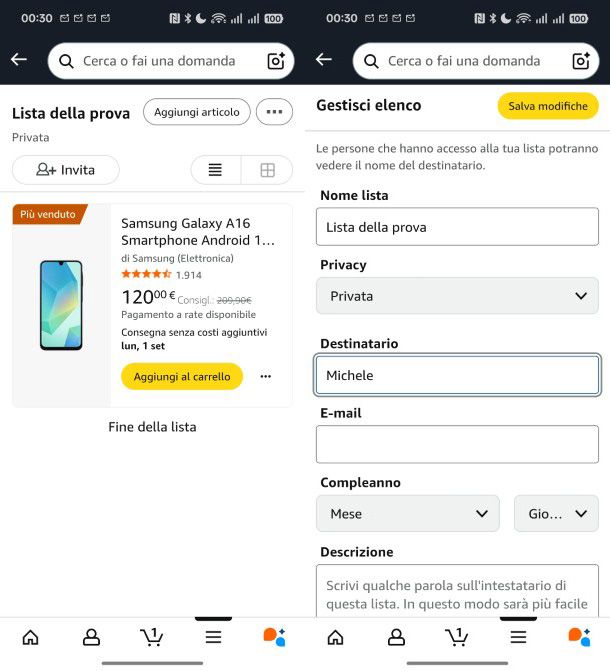Open the list's three-dot options menu
This screenshot has height=671, width=610.
[274, 112]
